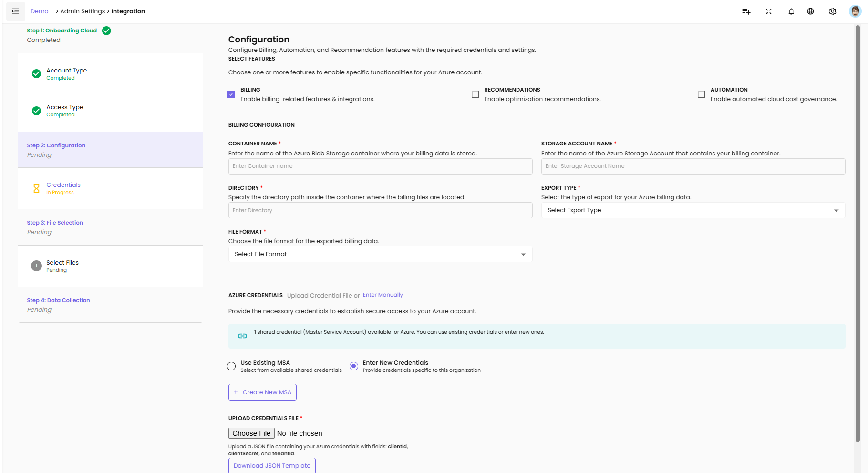The height and width of the screenshot is (473, 868).
Task: Click Download JSON Template button
Action: coord(272,465)
